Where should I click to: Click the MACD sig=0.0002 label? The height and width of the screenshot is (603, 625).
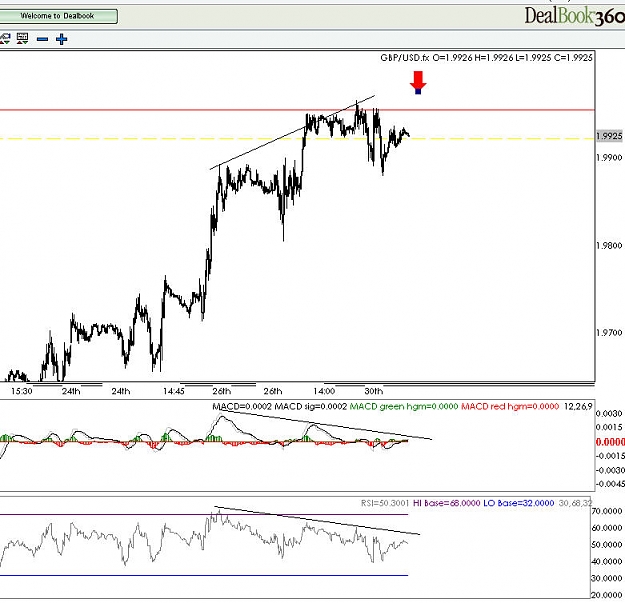point(311,407)
